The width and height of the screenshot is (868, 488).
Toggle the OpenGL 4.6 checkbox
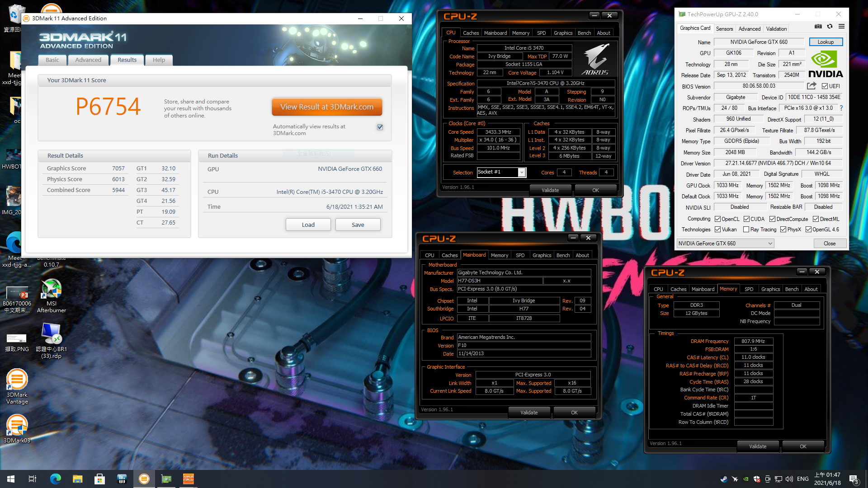coord(808,230)
